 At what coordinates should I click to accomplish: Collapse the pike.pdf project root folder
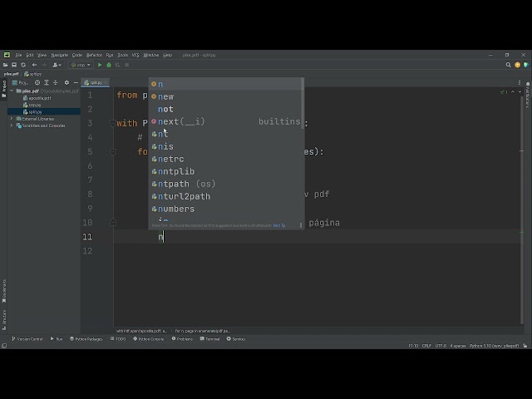coord(12,91)
